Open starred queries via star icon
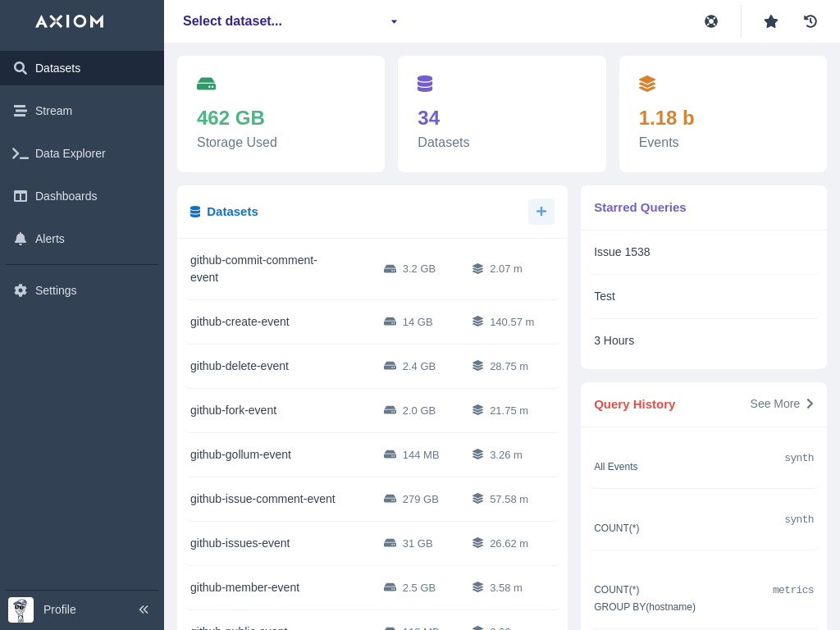Image resolution: width=840 pixels, height=630 pixels. tap(771, 21)
